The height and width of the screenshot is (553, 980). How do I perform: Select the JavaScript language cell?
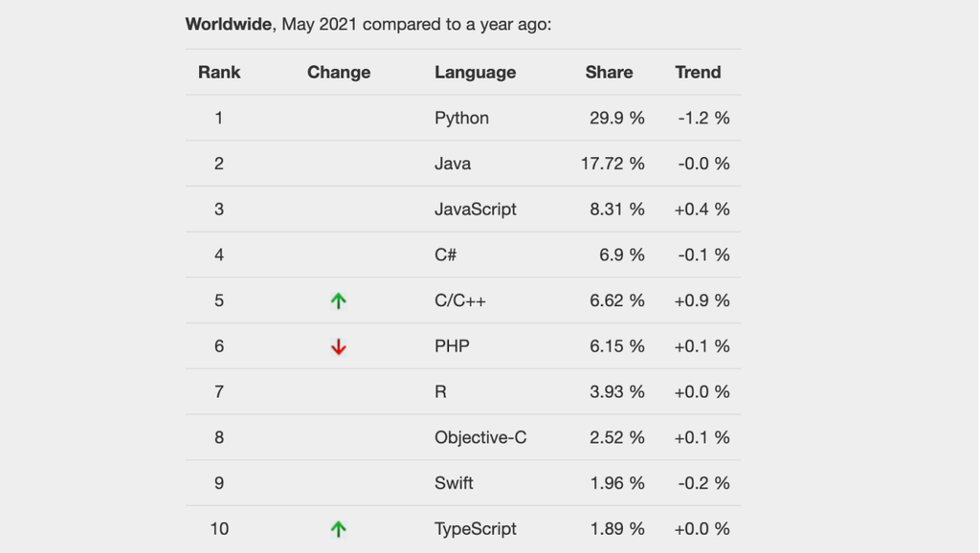coord(475,209)
